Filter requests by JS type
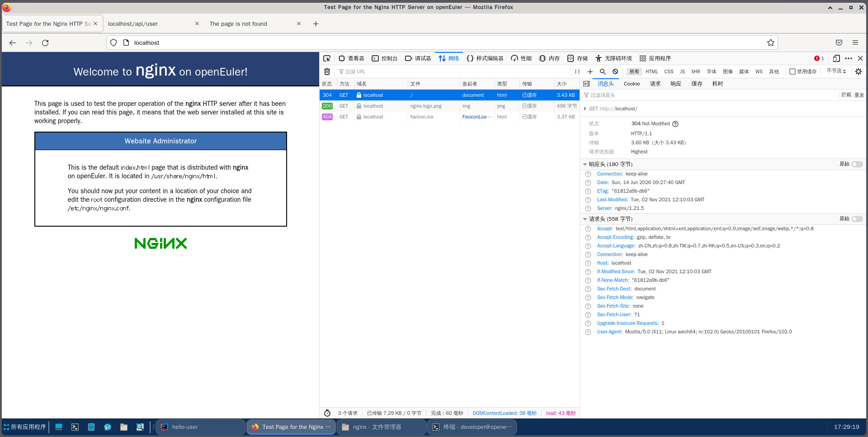This screenshot has height=437, width=868. tap(682, 71)
